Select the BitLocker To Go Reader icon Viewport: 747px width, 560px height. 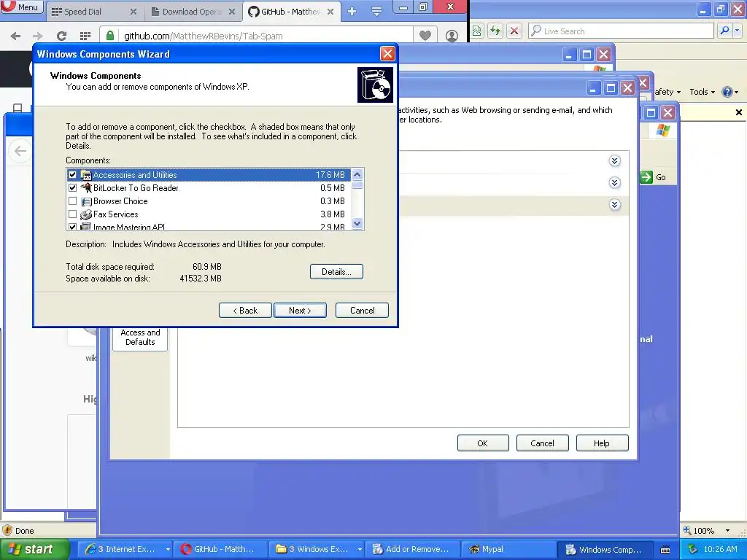pyautogui.click(x=86, y=188)
